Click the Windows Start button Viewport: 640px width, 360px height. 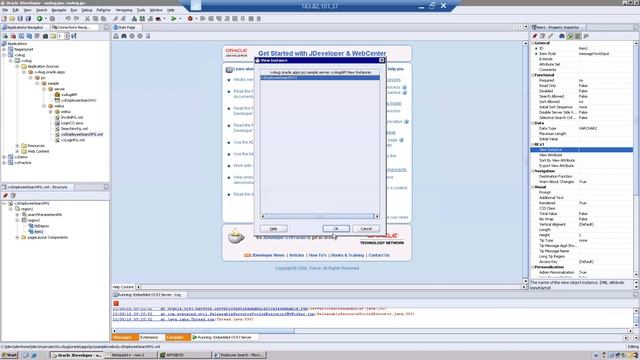[10, 355]
